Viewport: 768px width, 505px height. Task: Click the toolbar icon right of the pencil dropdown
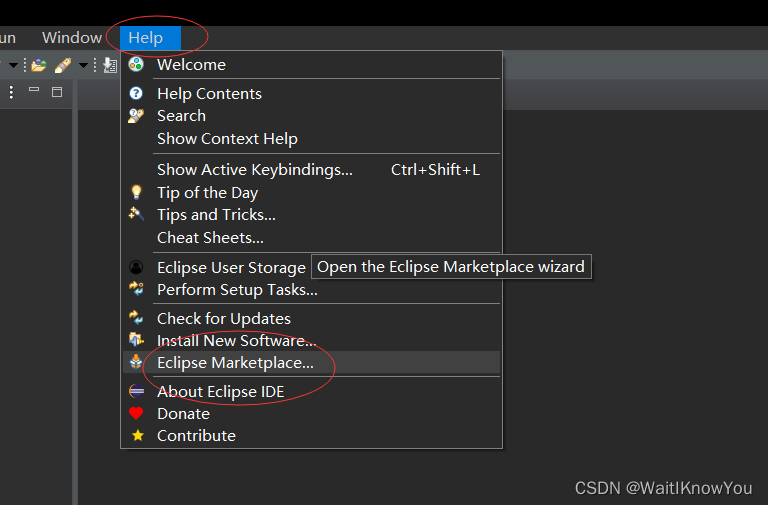111,65
